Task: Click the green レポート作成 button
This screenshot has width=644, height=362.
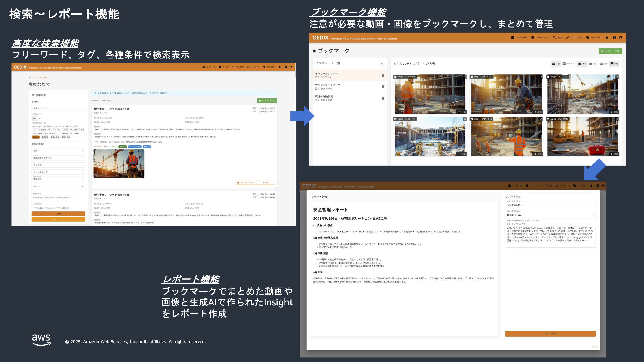Action: click(x=610, y=51)
